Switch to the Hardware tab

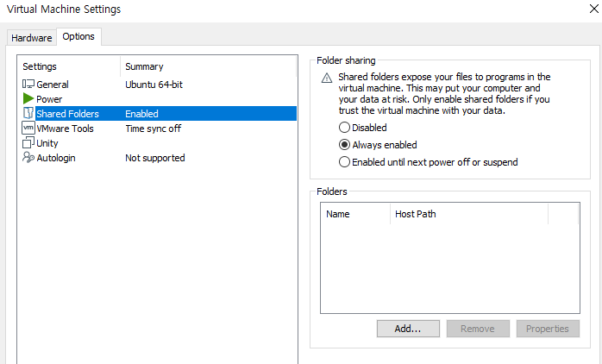32,38
